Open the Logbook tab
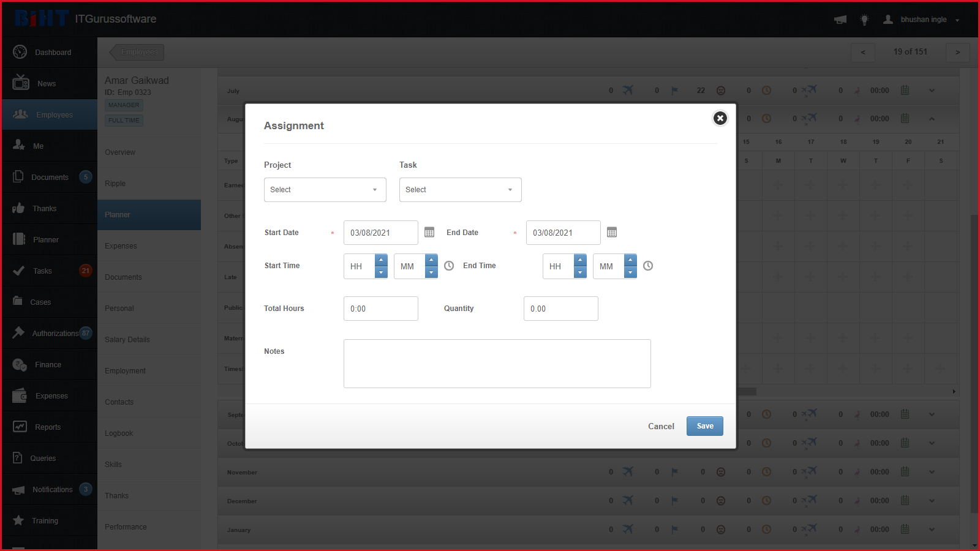 [149, 433]
